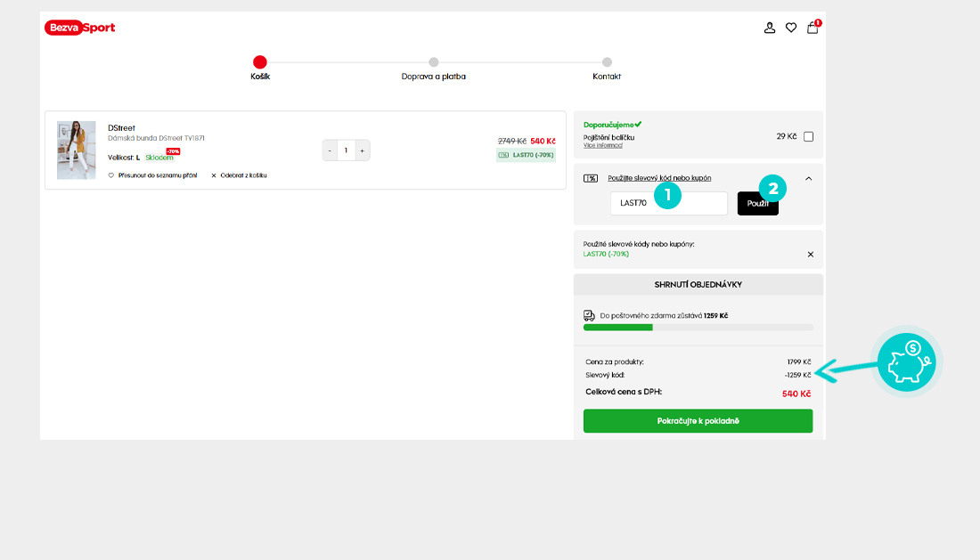Click the discount code input field

(x=668, y=204)
